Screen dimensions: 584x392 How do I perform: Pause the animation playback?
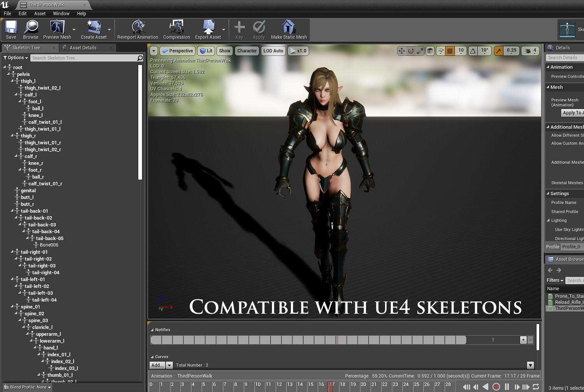507,387
